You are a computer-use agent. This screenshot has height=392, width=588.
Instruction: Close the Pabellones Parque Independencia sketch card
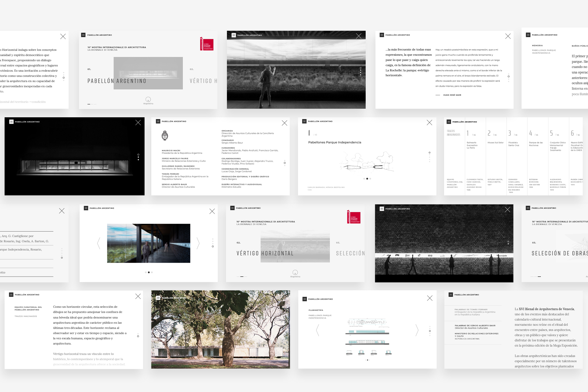pyautogui.click(x=429, y=123)
